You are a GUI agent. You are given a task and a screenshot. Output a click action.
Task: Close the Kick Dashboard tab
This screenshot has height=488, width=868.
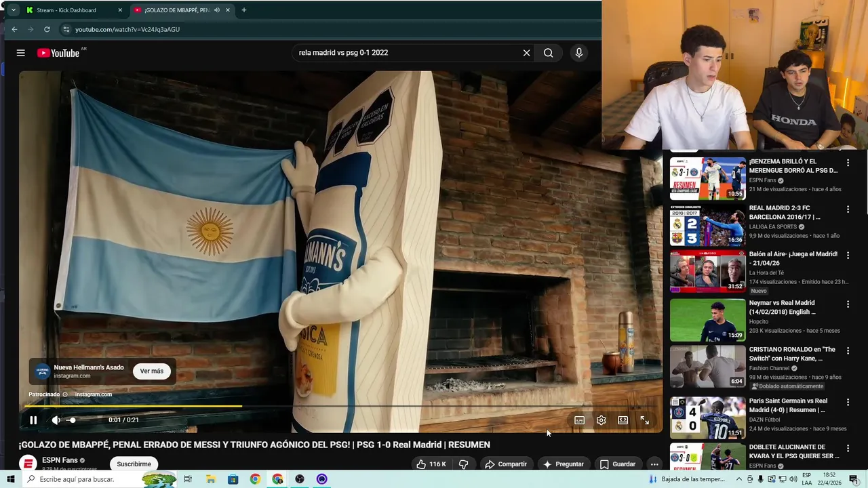pos(120,10)
